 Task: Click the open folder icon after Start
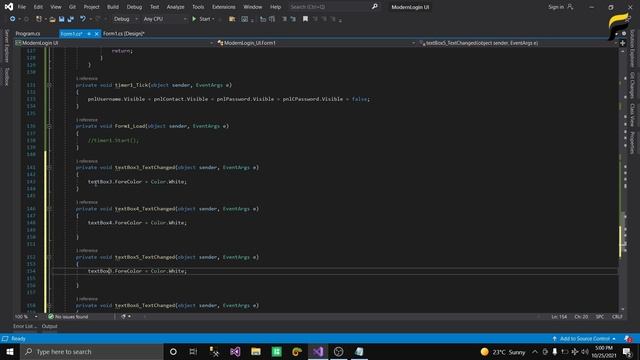pyautogui.click(x=232, y=19)
